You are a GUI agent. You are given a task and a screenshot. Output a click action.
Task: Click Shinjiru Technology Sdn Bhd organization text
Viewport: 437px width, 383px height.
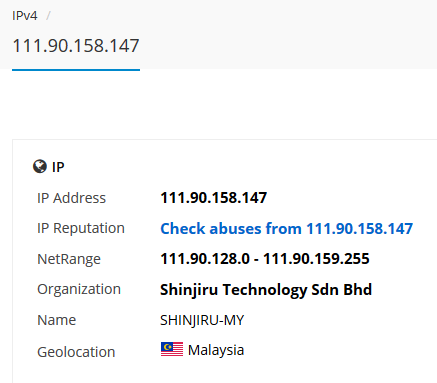266,290
